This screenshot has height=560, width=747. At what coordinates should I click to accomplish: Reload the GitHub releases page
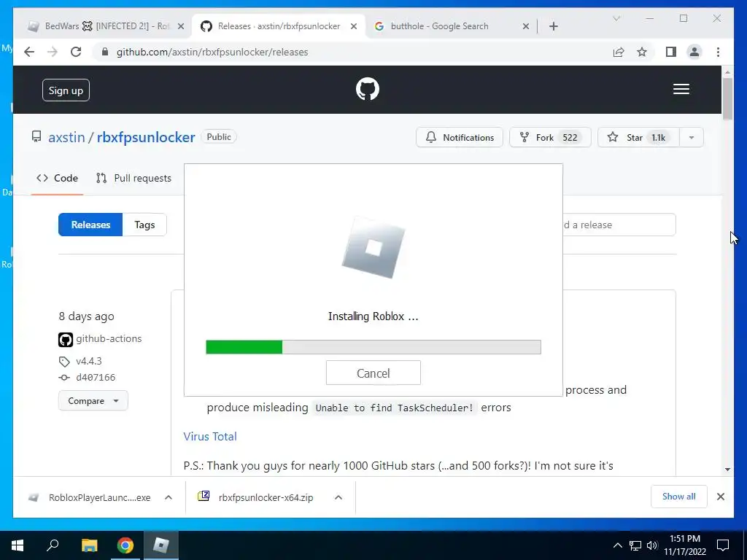click(76, 52)
